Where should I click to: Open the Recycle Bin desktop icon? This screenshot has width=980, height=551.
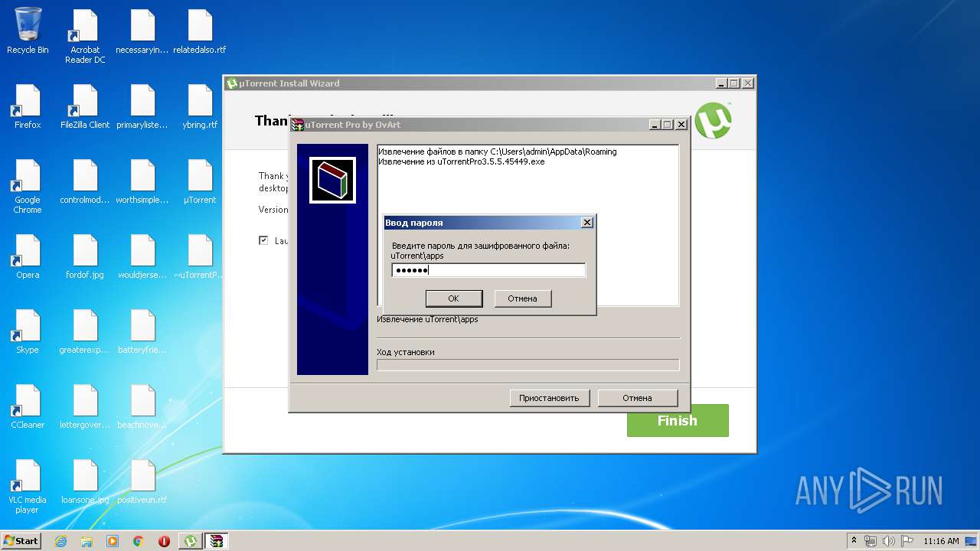click(x=28, y=31)
